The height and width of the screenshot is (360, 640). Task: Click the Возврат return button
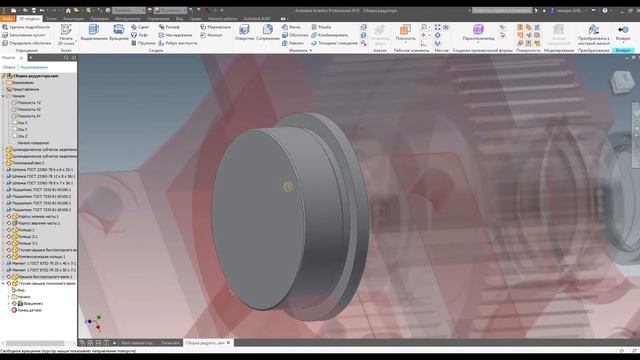pos(623,33)
